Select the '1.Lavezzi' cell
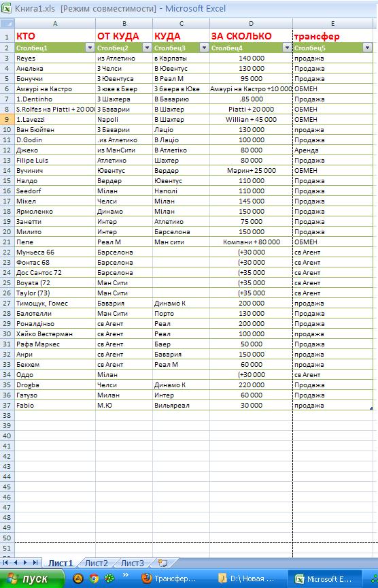 (55, 119)
